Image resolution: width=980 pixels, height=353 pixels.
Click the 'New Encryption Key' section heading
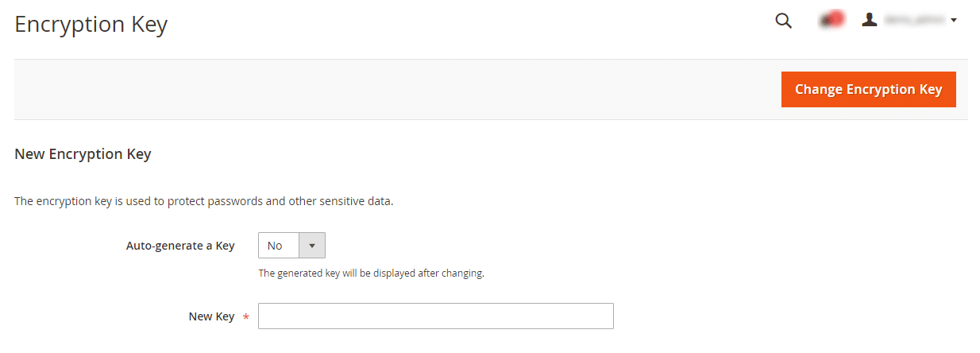pyautogui.click(x=83, y=154)
